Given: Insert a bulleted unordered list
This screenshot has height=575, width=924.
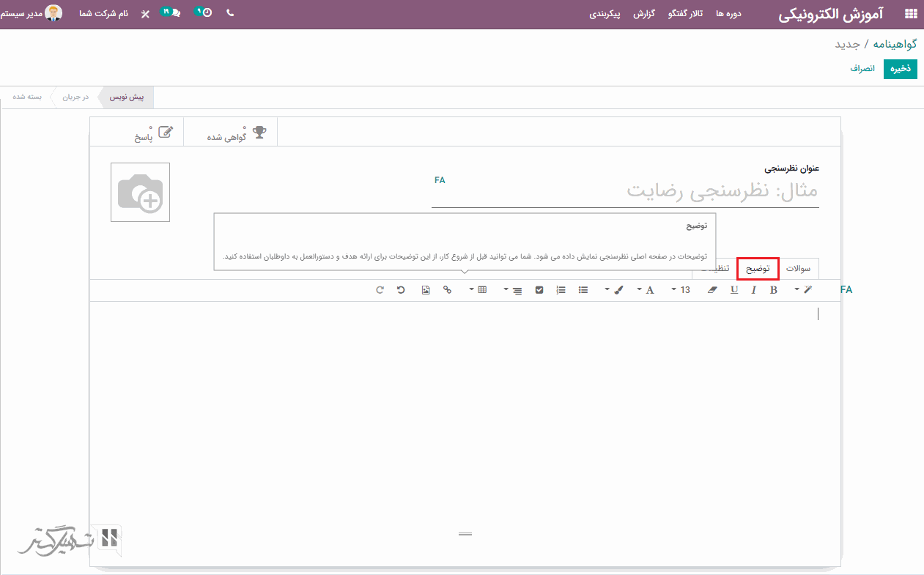Looking at the screenshot, I should 583,290.
